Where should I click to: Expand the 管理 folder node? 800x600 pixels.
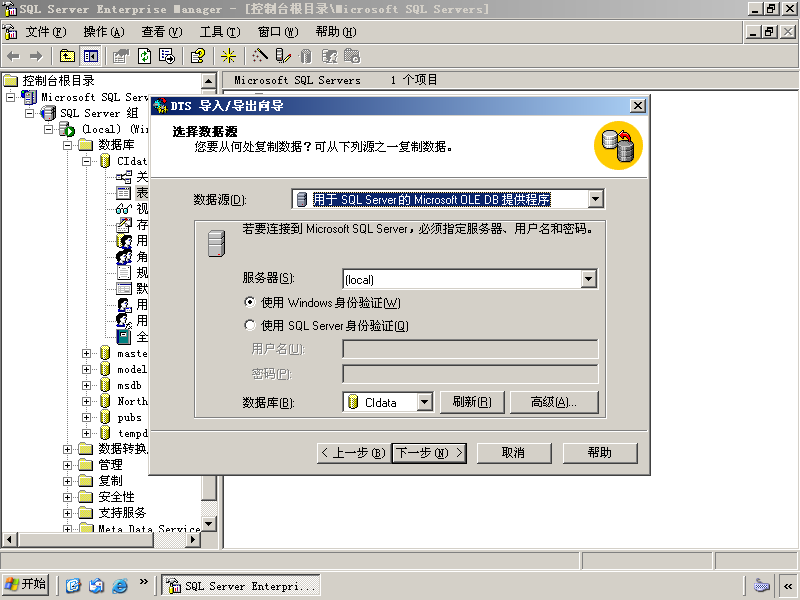point(67,465)
